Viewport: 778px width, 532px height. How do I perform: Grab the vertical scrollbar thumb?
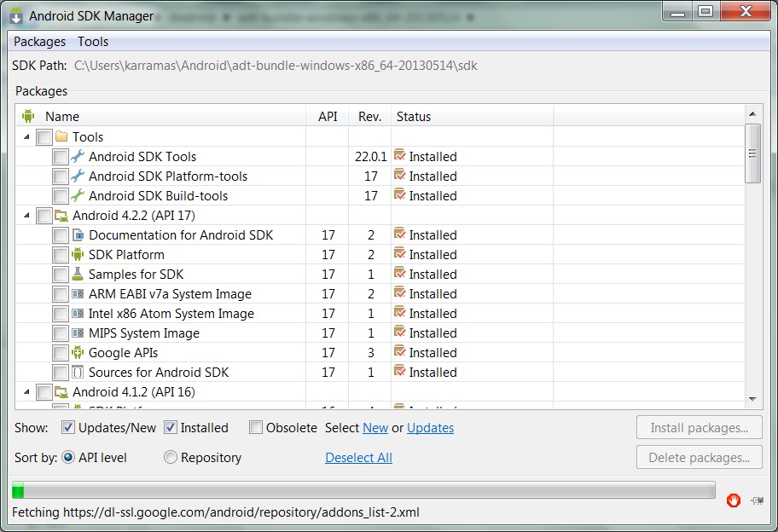pos(752,153)
